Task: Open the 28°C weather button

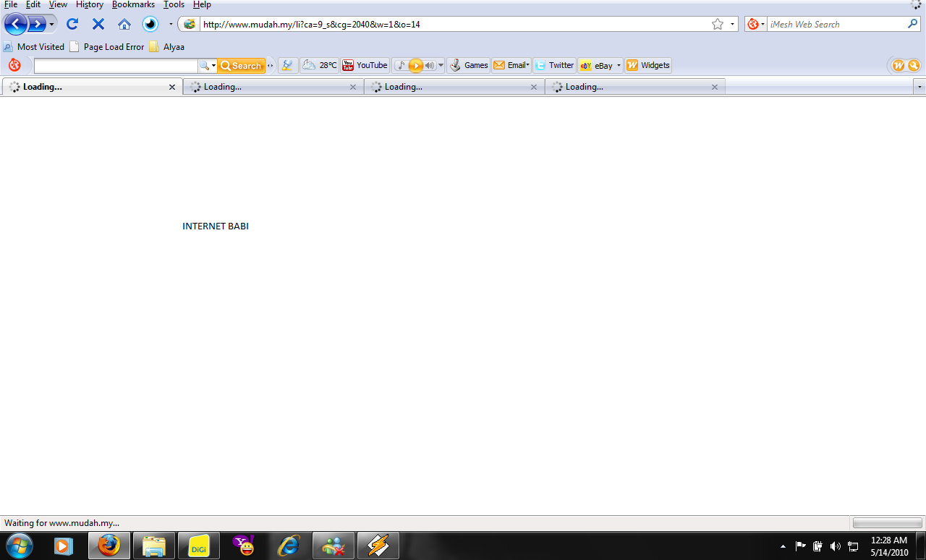Action: pos(320,65)
